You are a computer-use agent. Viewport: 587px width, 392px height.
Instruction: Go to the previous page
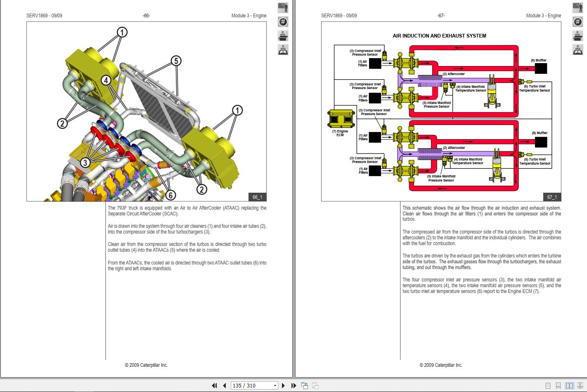224,386
